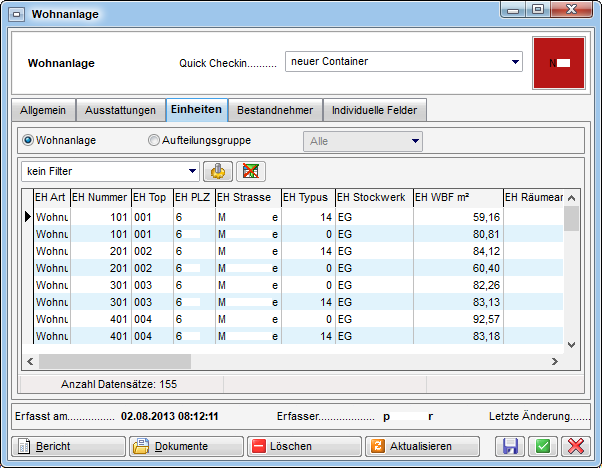The width and height of the screenshot is (602, 468).
Task: Click the red logo tile
Action: [559, 63]
